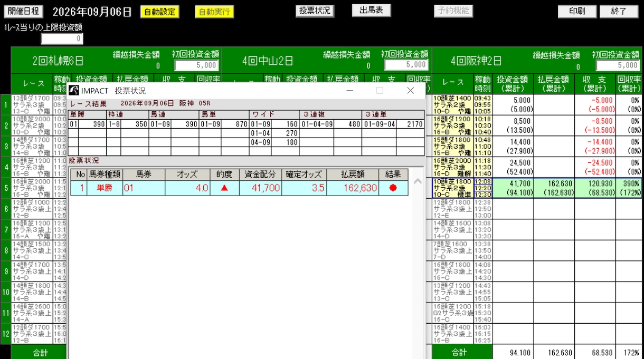Click the 終了 exit button
This screenshot has height=359, width=644.
tap(619, 12)
